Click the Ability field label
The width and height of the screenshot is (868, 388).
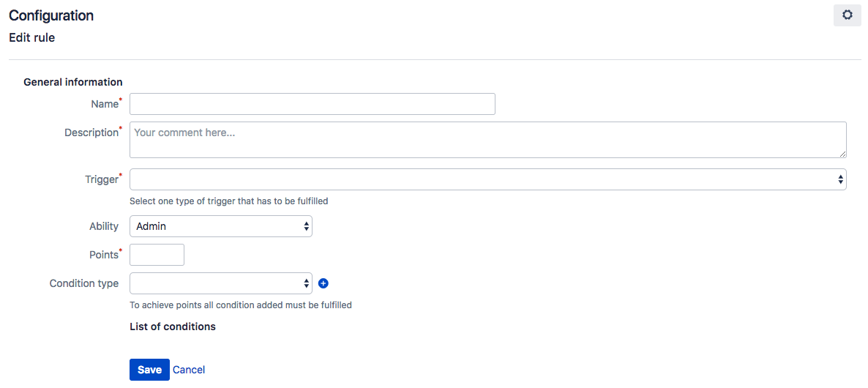point(103,226)
